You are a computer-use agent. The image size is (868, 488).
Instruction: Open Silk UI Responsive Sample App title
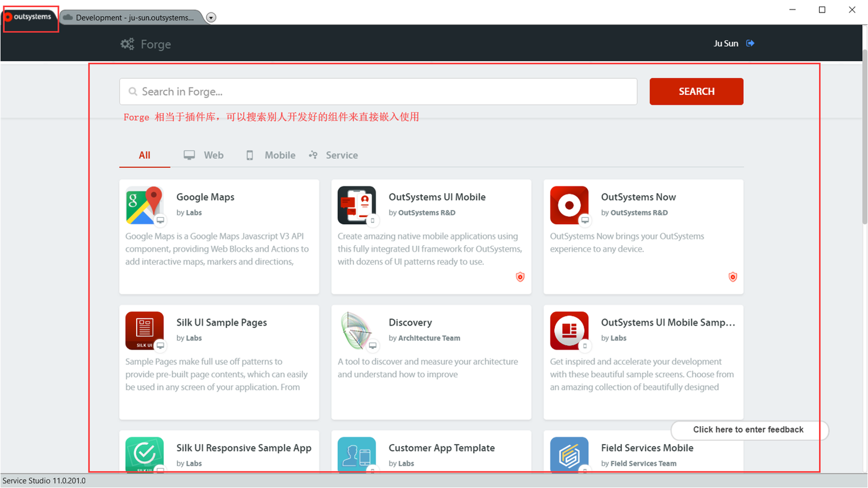(x=244, y=448)
